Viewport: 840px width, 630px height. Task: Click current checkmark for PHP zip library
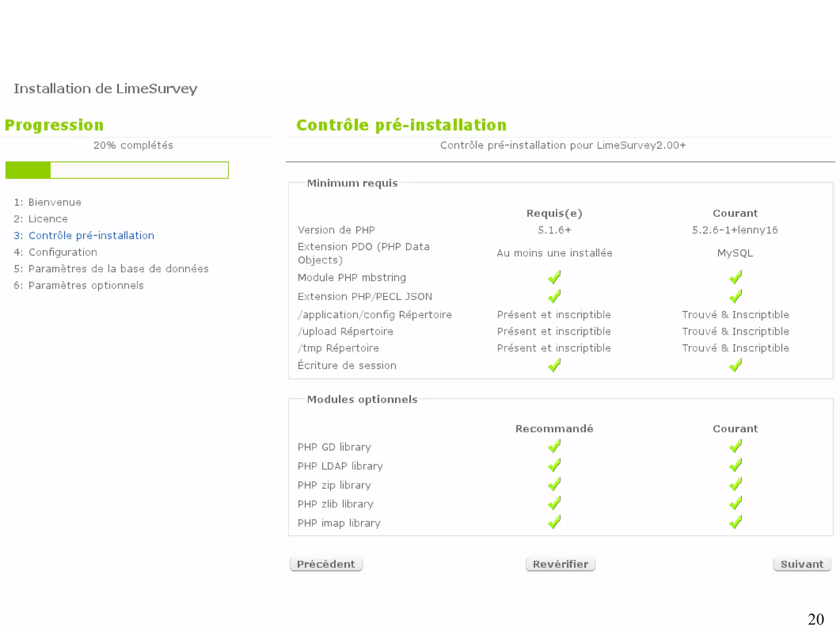point(735,484)
